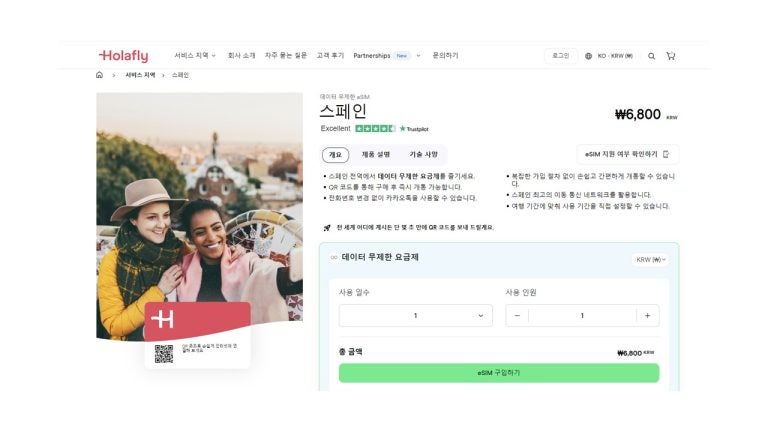Click the Excellent rating text
The image size is (768, 432).
[336, 129]
